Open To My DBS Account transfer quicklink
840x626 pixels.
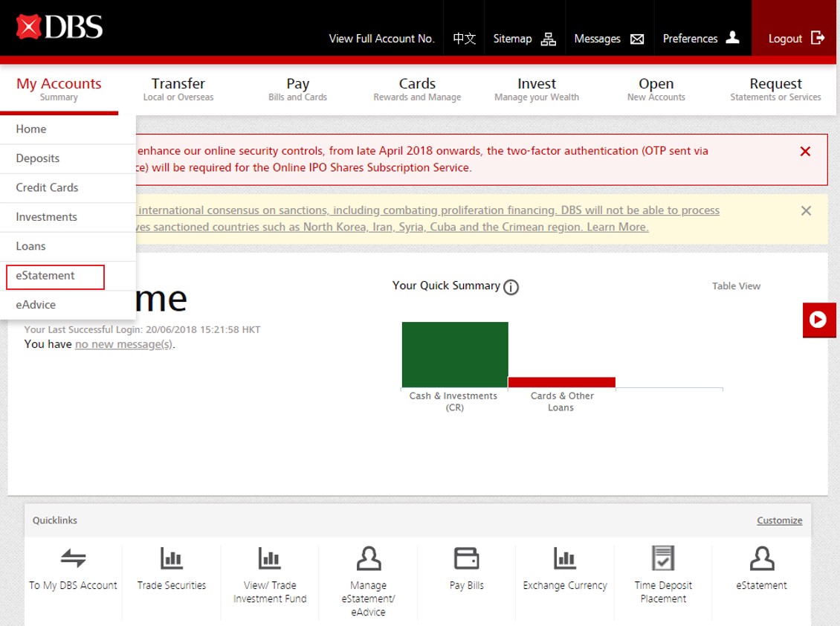73,558
